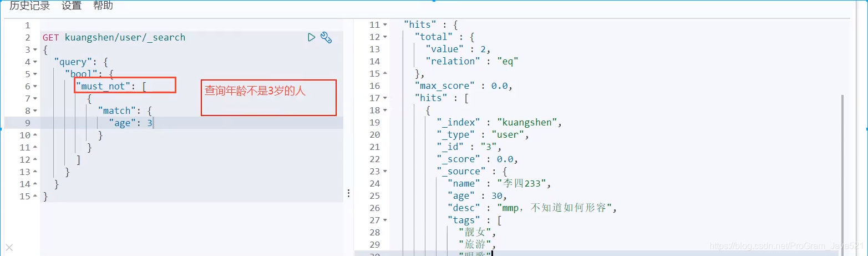Image resolution: width=868 pixels, height=256 pixels.
Task: Click the GET kuangshen/user/_search request line
Action: (114, 38)
